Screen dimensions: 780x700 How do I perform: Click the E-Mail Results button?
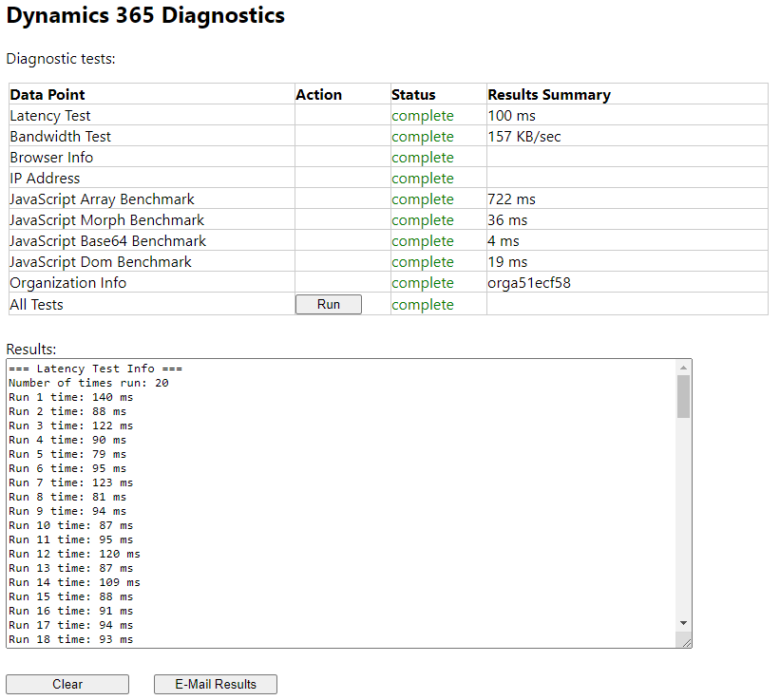pos(215,684)
